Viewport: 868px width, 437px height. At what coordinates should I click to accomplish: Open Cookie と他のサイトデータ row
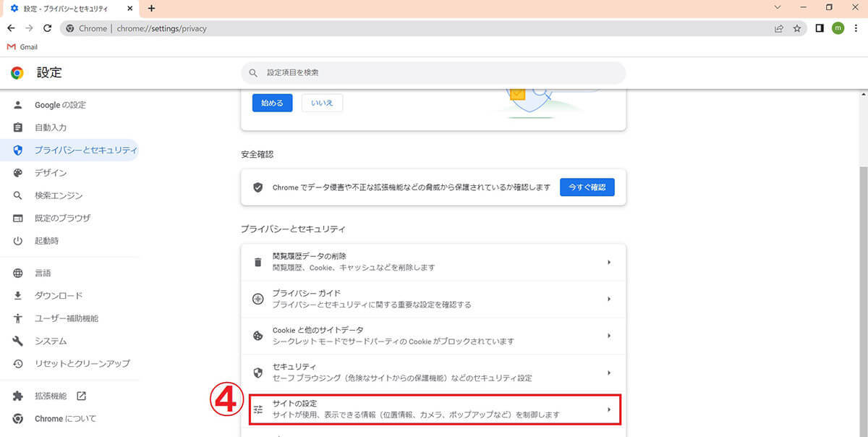[x=433, y=336]
